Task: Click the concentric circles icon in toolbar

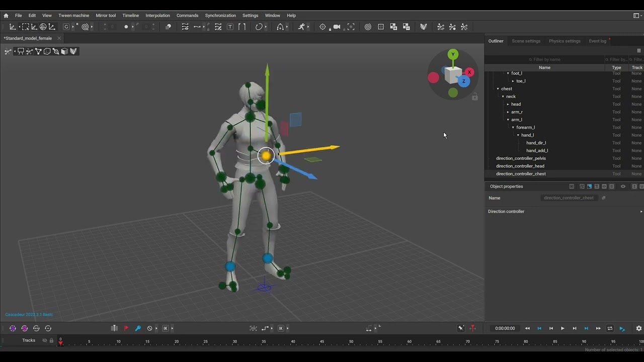Action: click(x=368, y=27)
